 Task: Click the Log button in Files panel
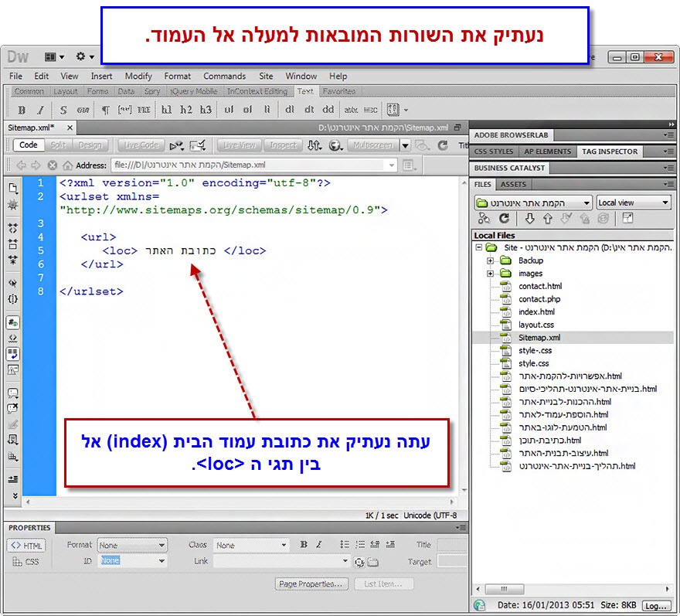(656, 606)
